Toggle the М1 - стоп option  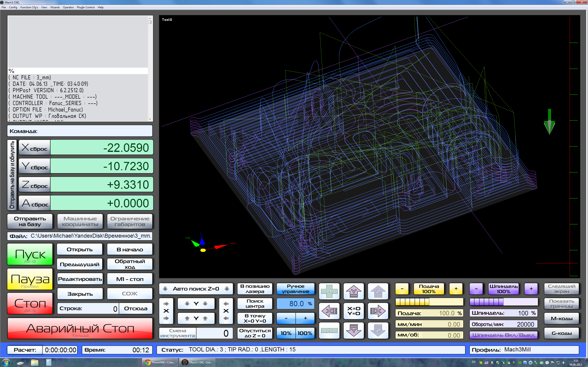pos(130,279)
